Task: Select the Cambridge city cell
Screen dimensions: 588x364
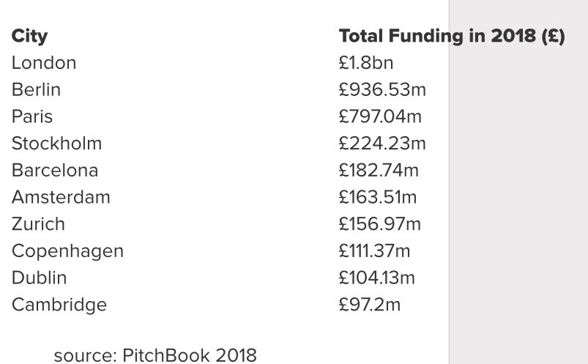Action: click(x=59, y=305)
